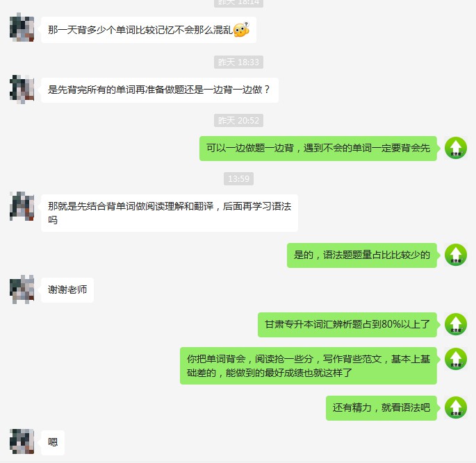
Task: Select the white bubble asking 是先背完所有的单词
Action: [x=160, y=90]
